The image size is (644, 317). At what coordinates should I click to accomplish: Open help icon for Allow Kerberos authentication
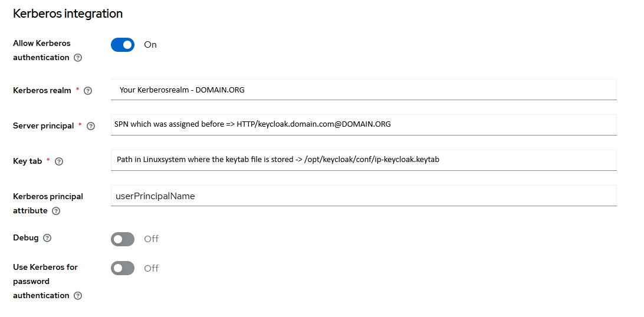click(78, 58)
